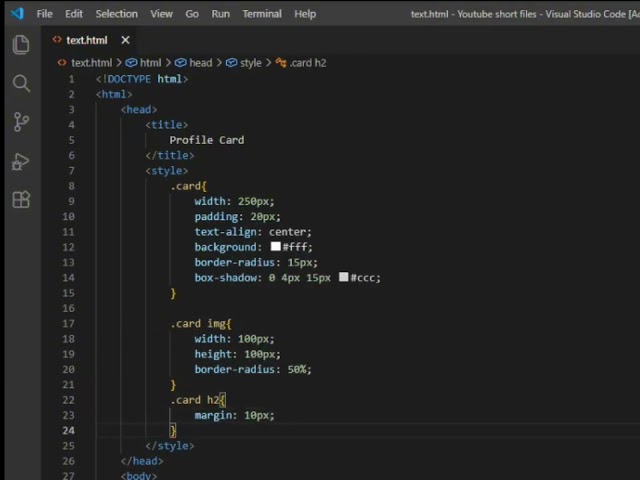Click the 'Profile Card' title text
This screenshot has height=480, width=640.
coord(207,140)
